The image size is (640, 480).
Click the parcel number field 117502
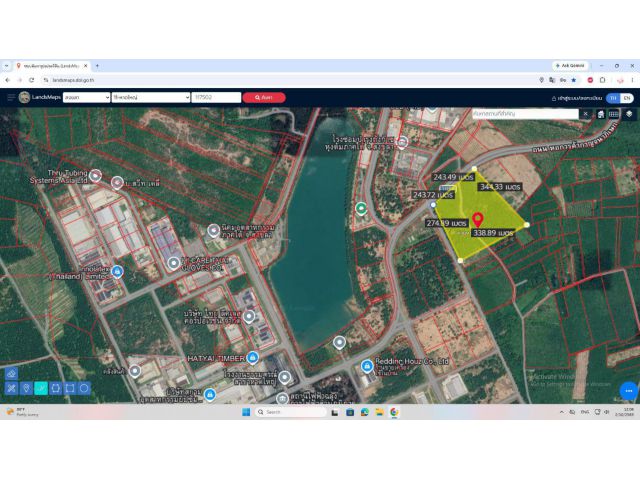(x=216, y=97)
